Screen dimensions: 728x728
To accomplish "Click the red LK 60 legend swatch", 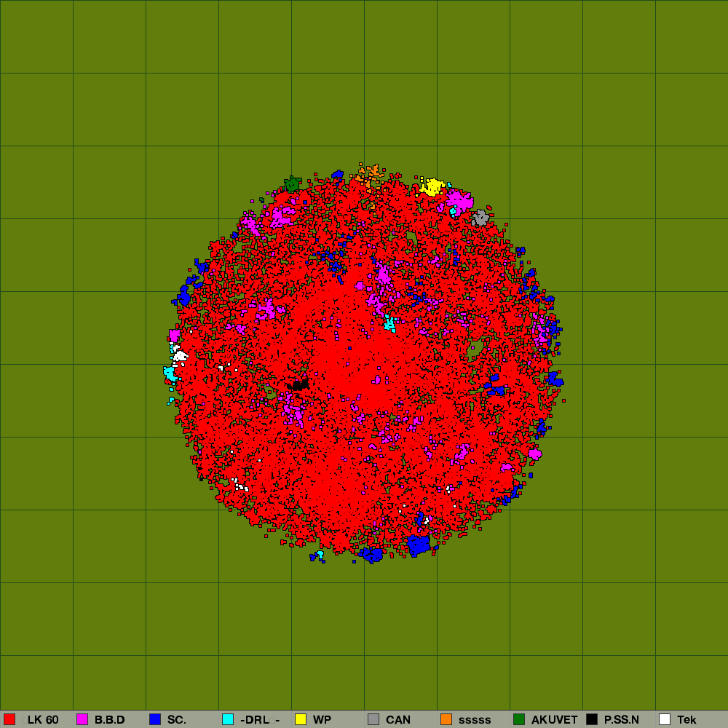I will coord(9,719).
